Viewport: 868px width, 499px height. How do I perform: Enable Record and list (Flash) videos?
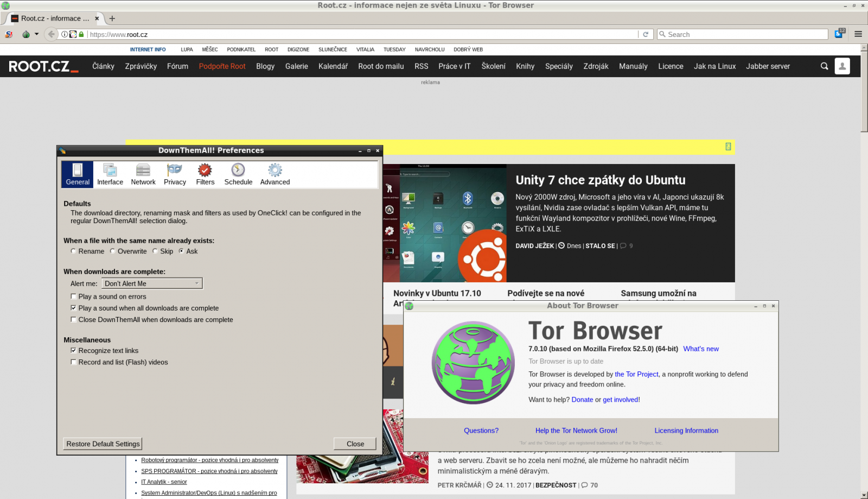(73, 362)
